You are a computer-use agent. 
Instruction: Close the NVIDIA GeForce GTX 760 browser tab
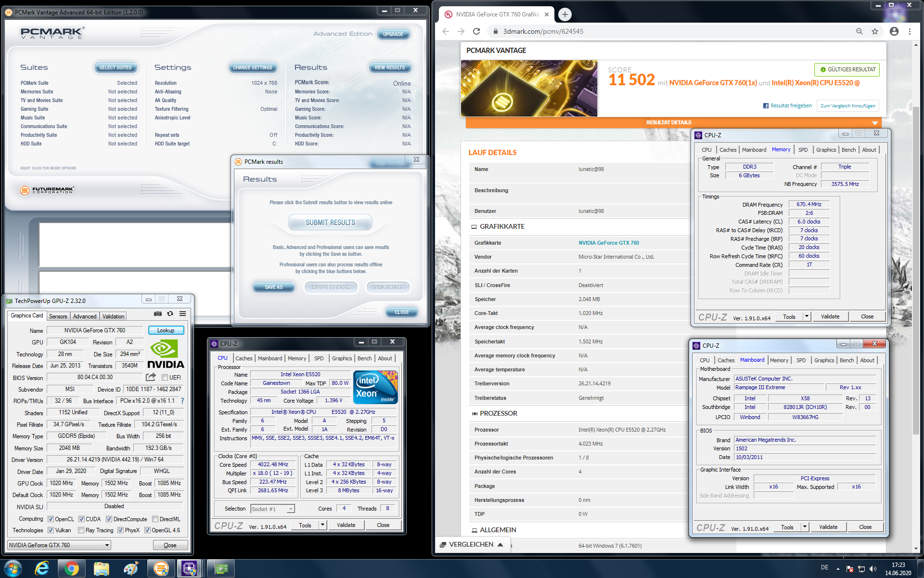[x=547, y=14]
